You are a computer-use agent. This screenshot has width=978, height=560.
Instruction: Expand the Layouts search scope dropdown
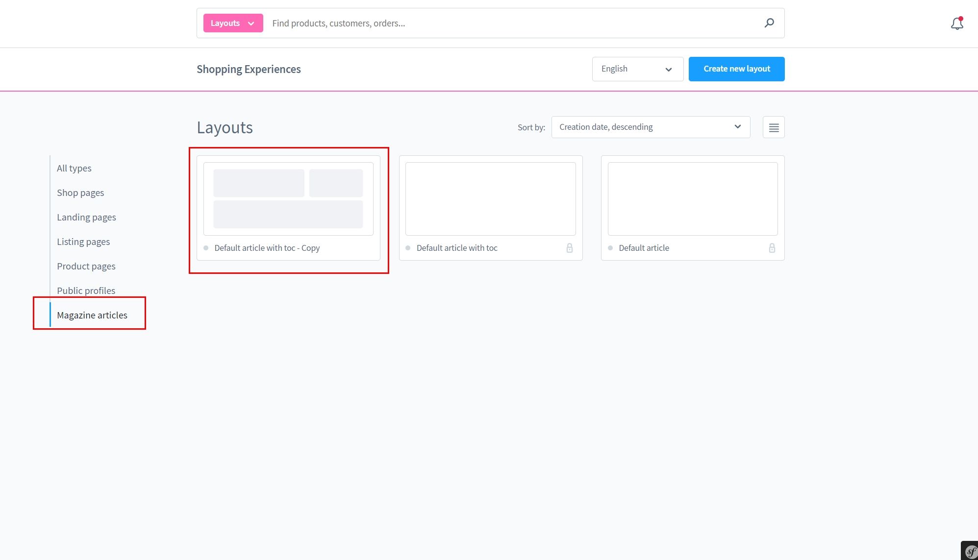tap(233, 23)
